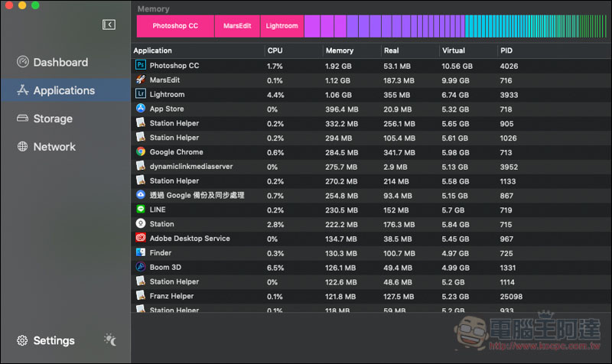Select the Applications sidebar tab
Screen dimensions: 612x364
coord(64,90)
